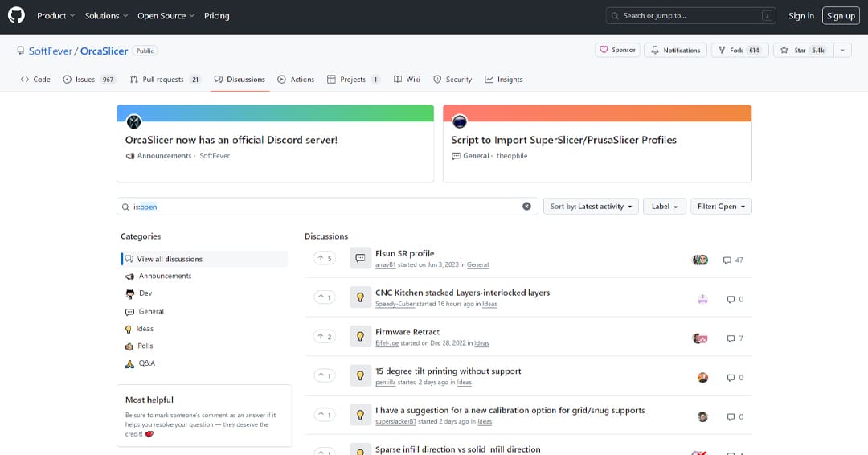
Task: Click participant avatars on Flsun SR profile
Action: tap(700, 260)
